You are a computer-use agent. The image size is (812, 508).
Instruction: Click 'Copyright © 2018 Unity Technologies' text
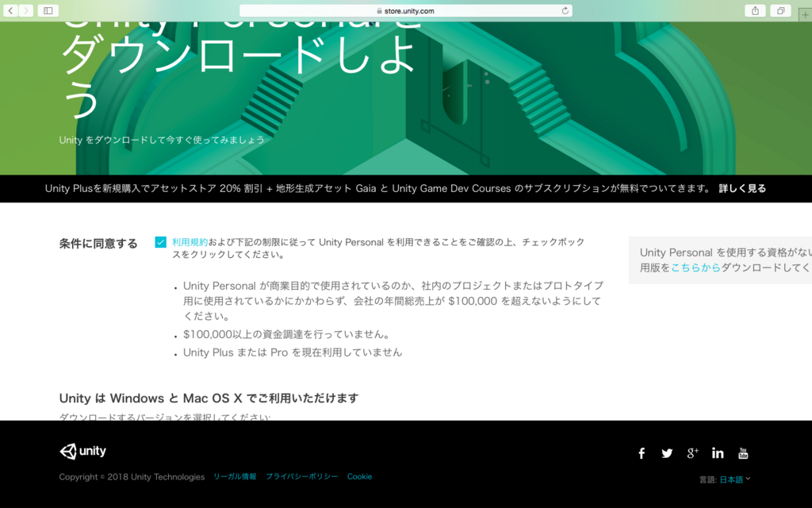pos(132,477)
